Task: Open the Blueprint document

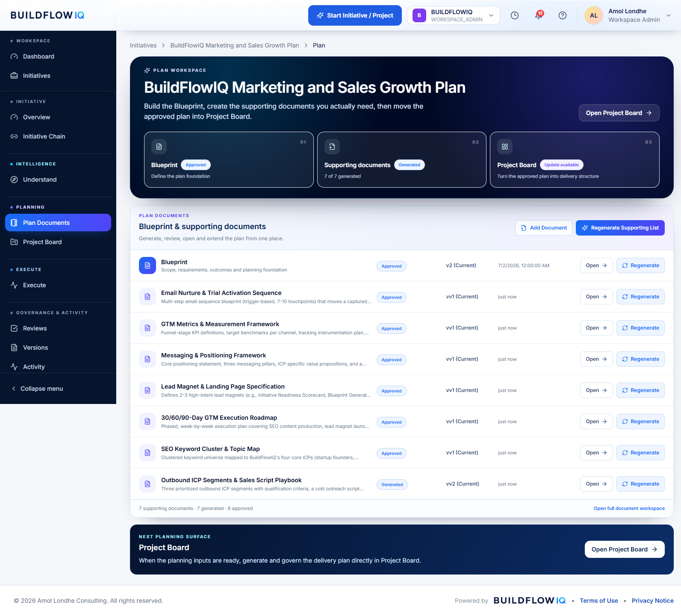Action: click(x=596, y=265)
